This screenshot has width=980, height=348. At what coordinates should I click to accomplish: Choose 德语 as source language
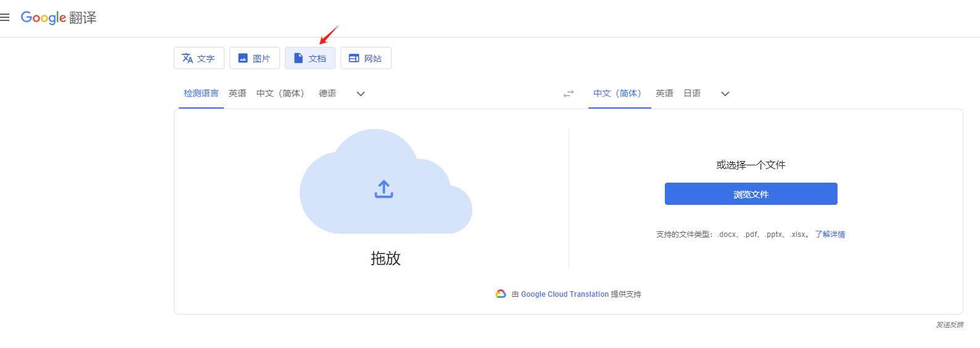327,93
